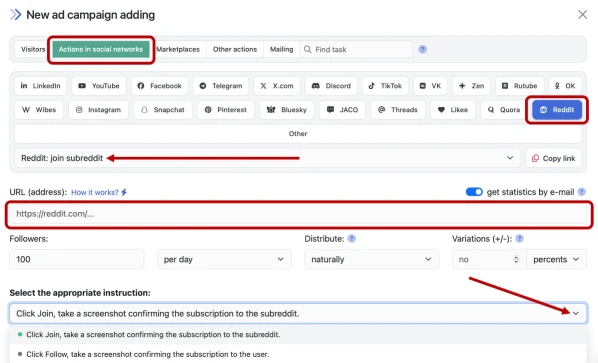Viewport: 598px width, 363px height.
Task: Choose the Pinterest network button
Action: 226,110
